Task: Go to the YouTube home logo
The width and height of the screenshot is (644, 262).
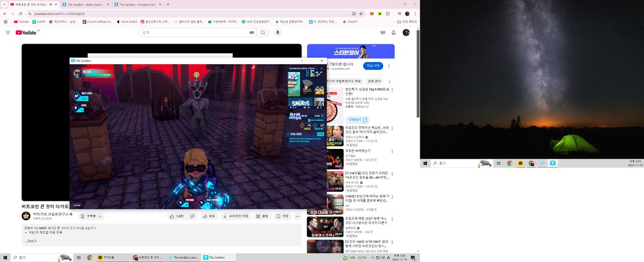Action: (26, 33)
